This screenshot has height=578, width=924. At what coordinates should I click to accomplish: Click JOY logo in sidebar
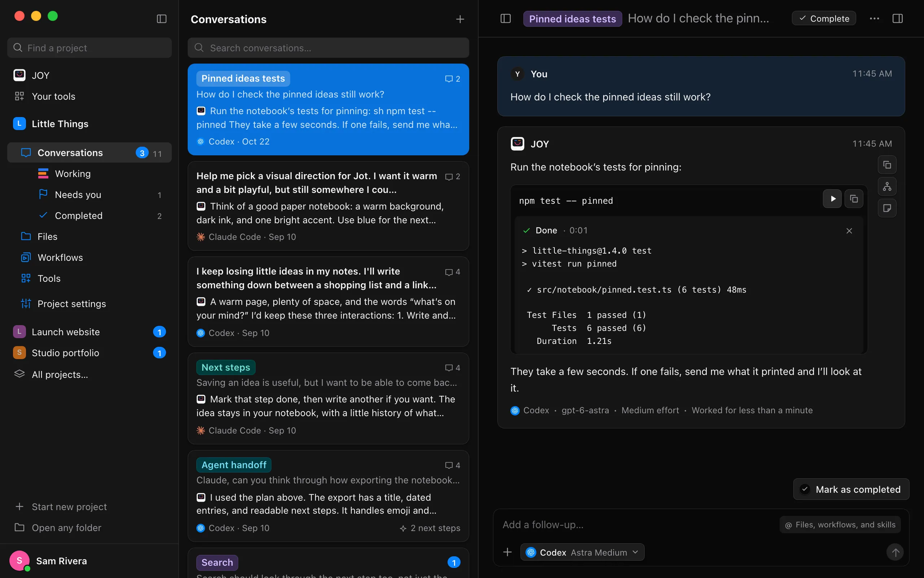pyautogui.click(x=19, y=75)
